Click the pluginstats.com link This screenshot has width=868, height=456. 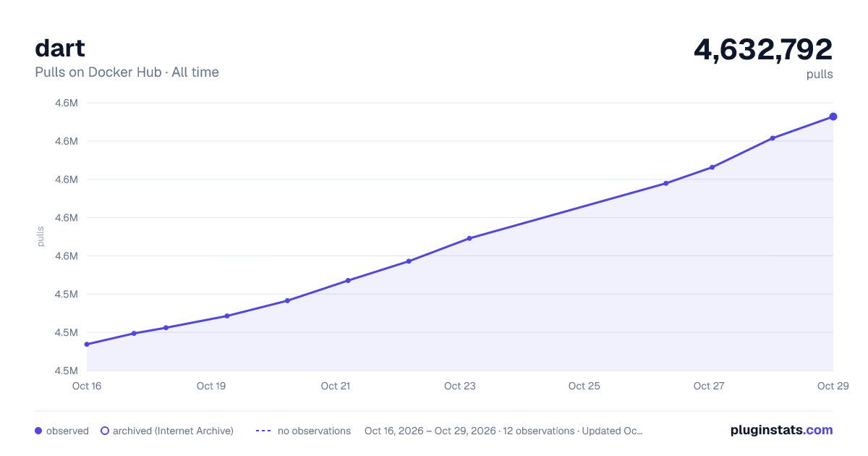781,430
